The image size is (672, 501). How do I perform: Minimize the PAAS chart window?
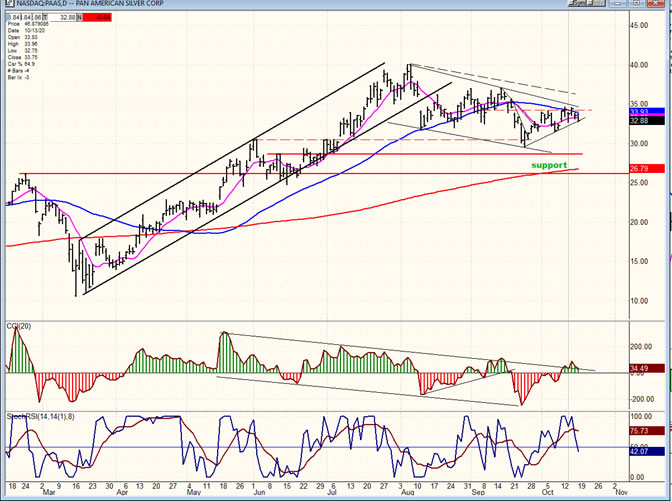pyautogui.click(x=618, y=3)
